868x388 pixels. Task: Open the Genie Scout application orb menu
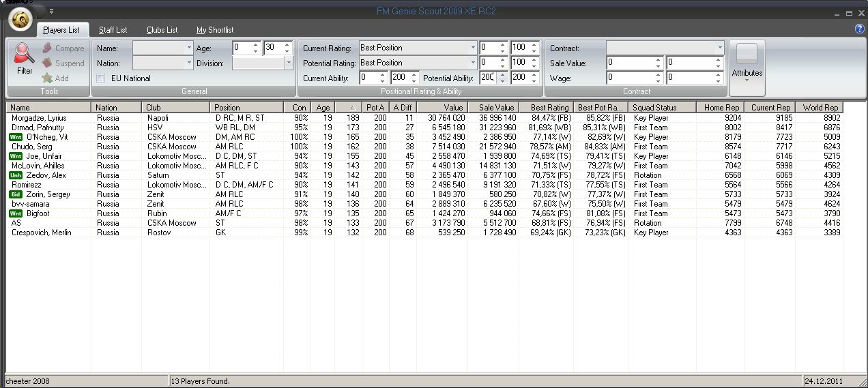(22, 20)
